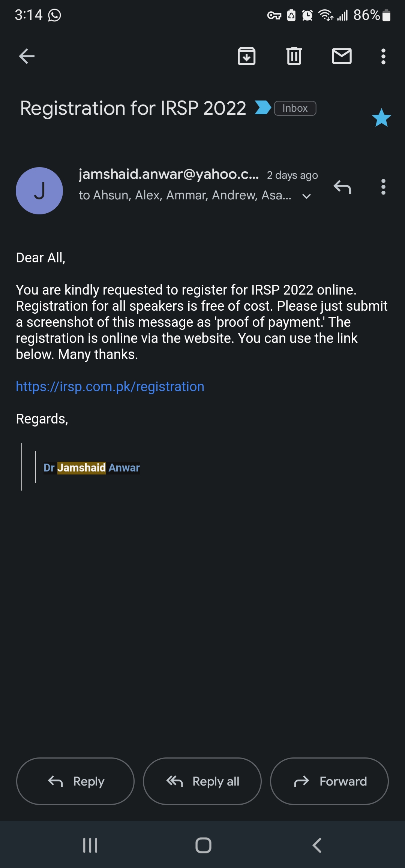The image size is (405, 868).
Task: Tap the Android home button
Action: [203, 845]
